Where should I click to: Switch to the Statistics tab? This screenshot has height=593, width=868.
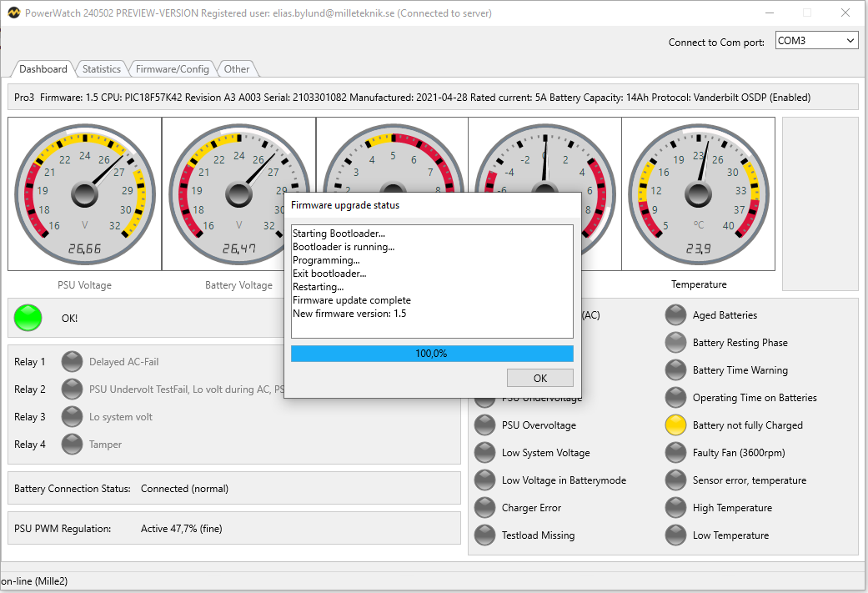click(102, 69)
